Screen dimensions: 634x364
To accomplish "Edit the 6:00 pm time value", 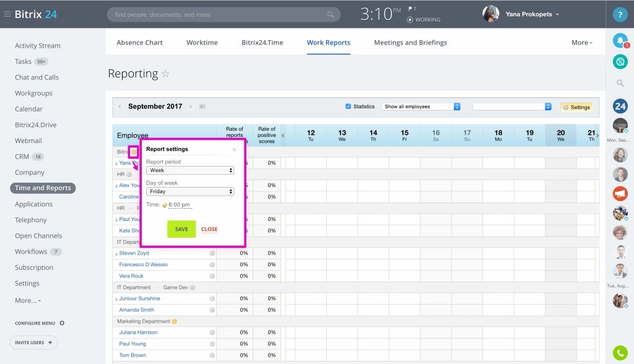I will [x=179, y=205].
